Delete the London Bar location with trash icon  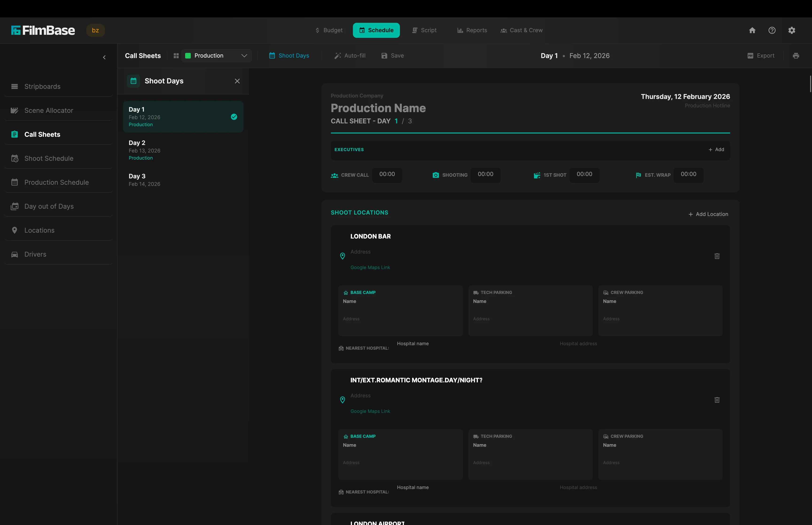click(x=717, y=256)
